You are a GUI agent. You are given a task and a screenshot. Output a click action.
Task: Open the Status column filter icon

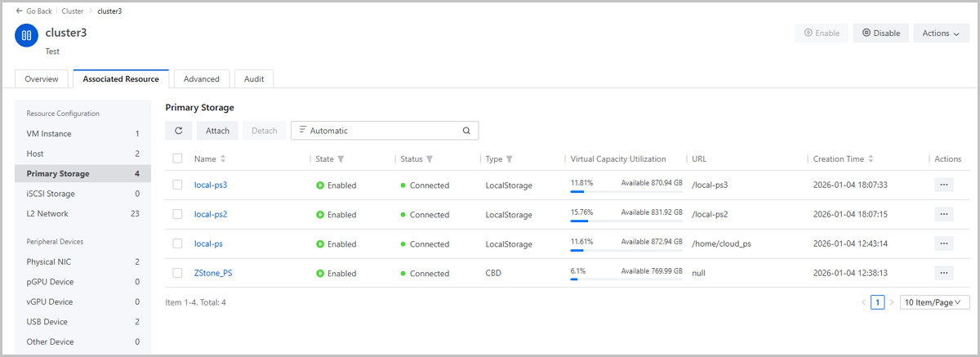coord(430,159)
